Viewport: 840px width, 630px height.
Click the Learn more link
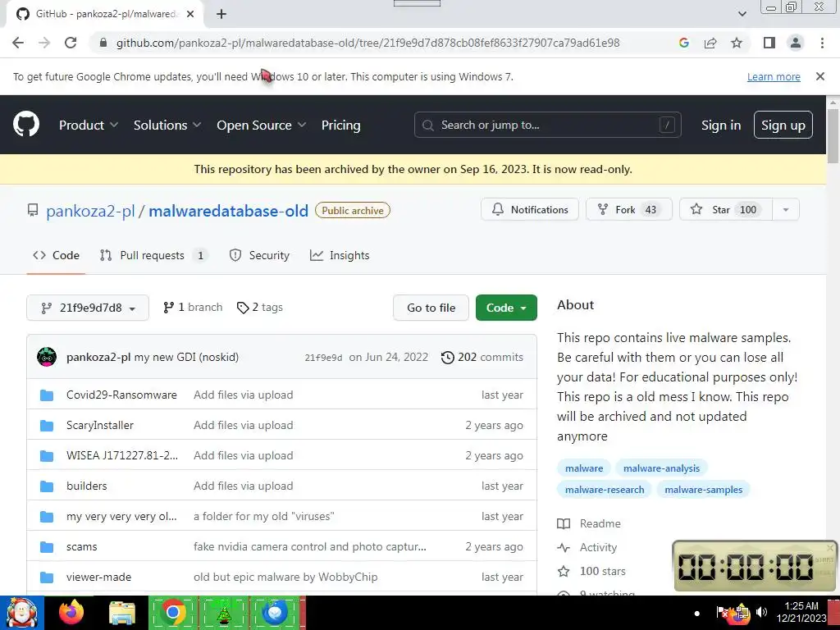point(774,76)
